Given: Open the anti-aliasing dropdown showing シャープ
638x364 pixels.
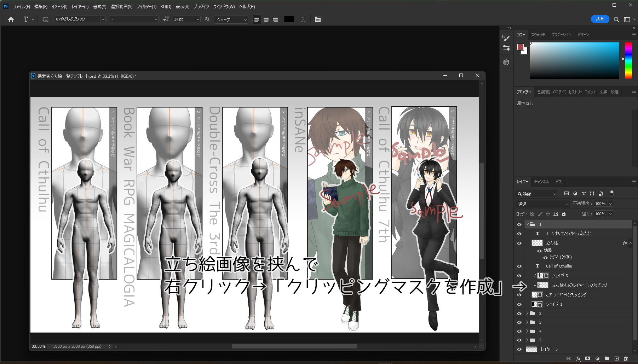Looking at the screenshot, I should click(230, 19).
